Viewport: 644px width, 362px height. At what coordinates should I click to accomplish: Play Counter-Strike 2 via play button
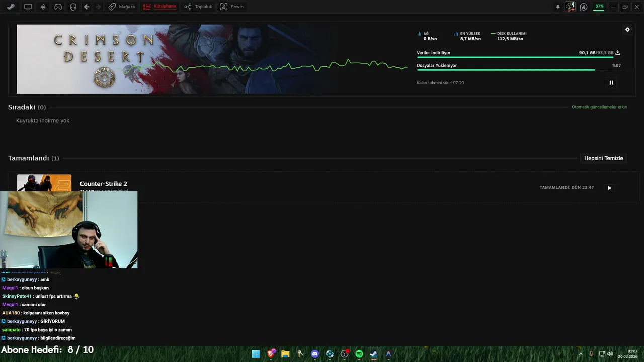[609, 188]
